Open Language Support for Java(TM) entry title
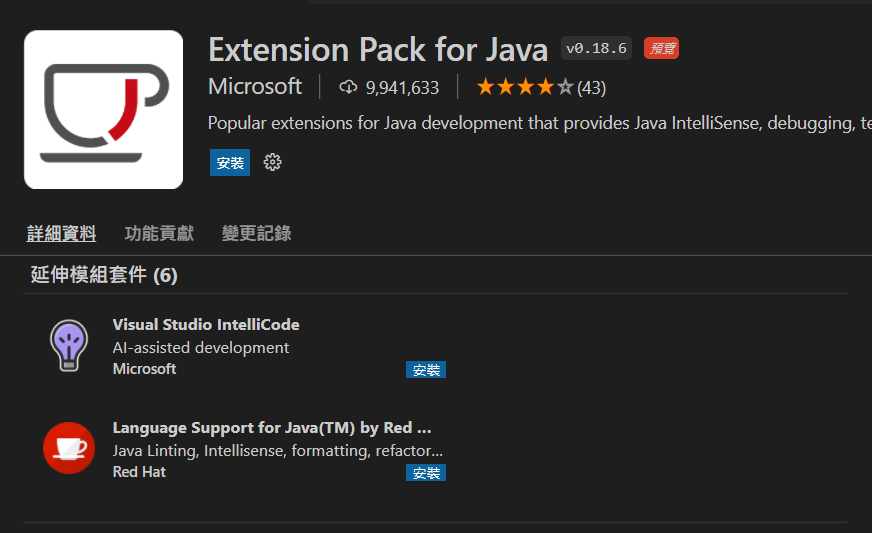The height and width of the screenshot is (533, 872). 271,427
